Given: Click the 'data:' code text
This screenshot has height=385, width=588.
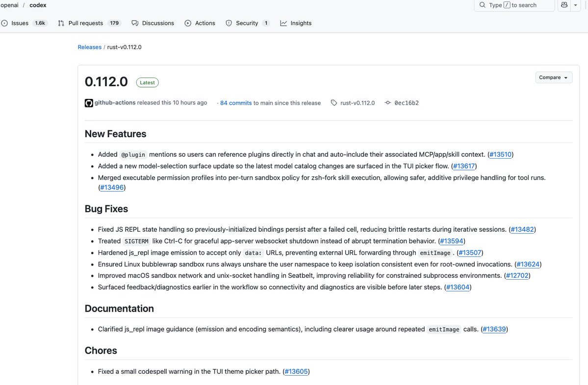Looking at the screenshot, I should click(x=253, y=253).
